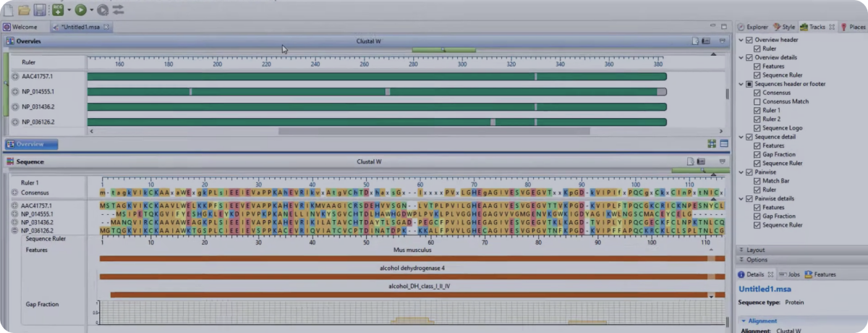This screenshot has height=333, width=868.
Task: Click the blue split-window layout icon
Action: click(x=723, y=144)
